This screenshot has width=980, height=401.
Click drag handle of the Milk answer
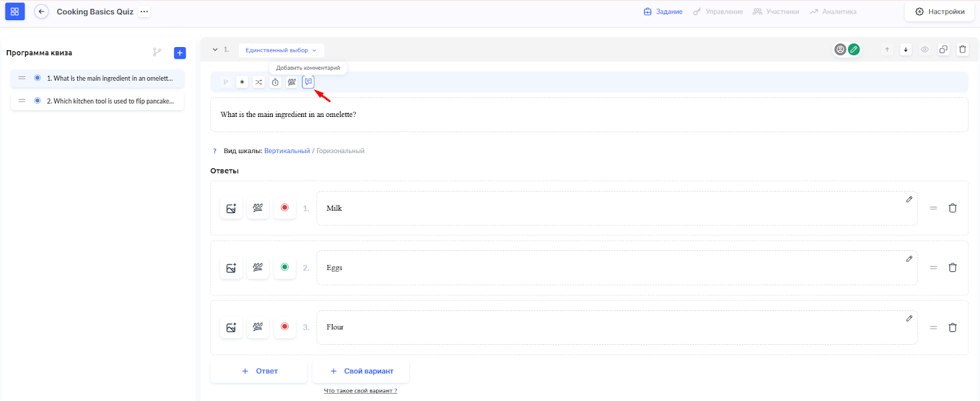pos(933,208)
